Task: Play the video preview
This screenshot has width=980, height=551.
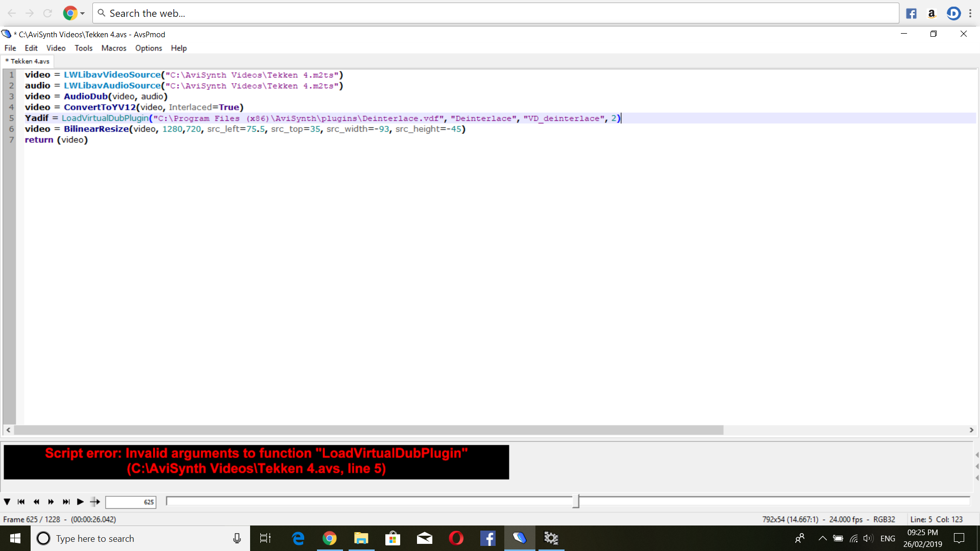Action: (x=80, y=502)
